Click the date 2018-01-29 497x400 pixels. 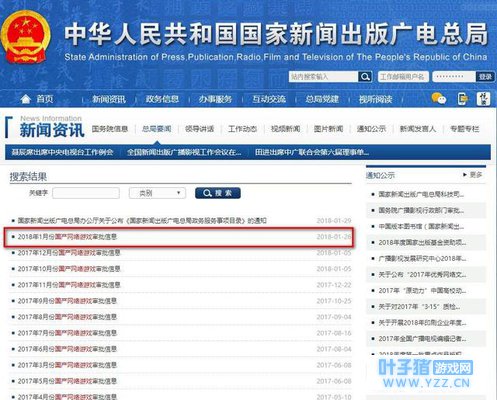(334, 221)
